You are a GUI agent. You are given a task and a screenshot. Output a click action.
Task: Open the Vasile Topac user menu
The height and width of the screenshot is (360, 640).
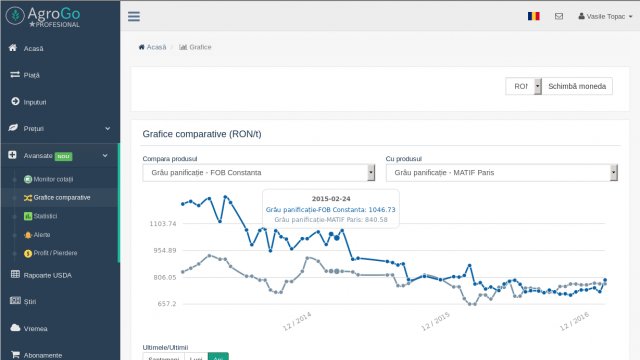point(605,16)
